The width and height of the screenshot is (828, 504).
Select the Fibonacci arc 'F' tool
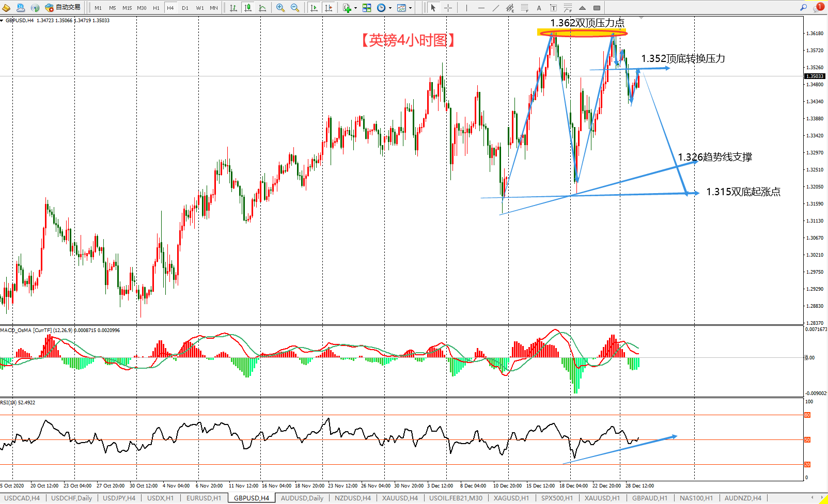(x=568, y=8)
